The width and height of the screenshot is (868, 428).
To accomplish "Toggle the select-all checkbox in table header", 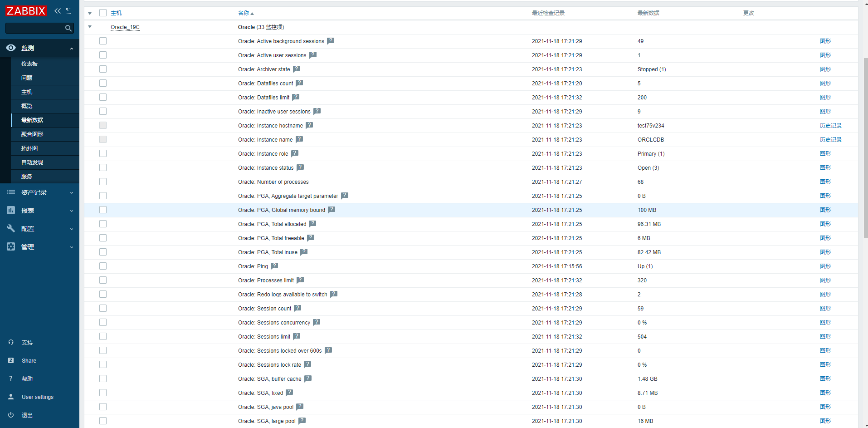I will click(x=103, y=13).
